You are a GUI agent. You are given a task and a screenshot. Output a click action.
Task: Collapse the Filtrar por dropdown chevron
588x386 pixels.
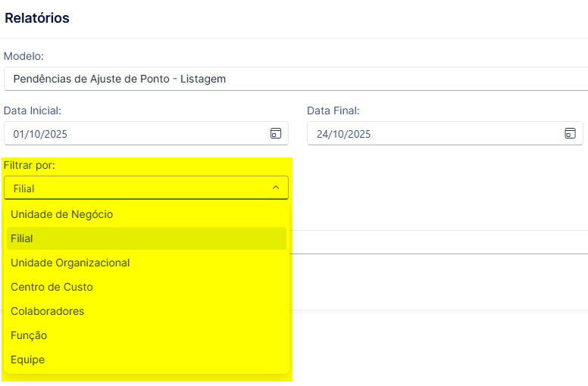click(x=276, y=187)
